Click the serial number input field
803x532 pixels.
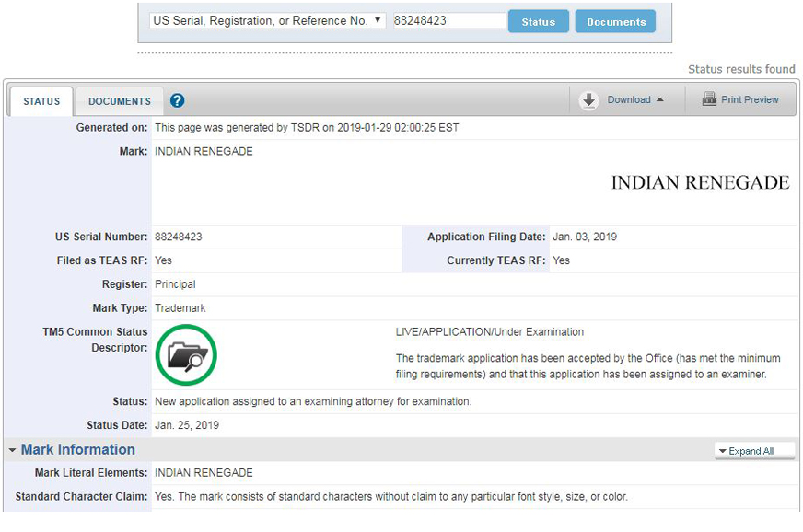click(448, 20)
